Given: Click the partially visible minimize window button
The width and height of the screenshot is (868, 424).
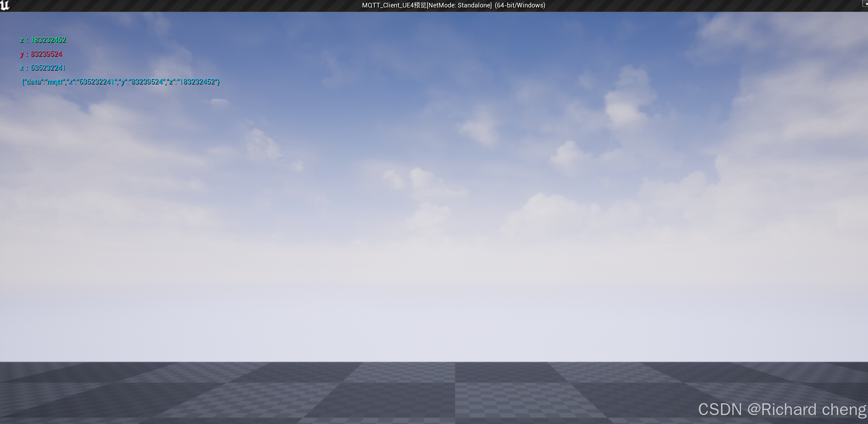Looking at the screenshot, I should 865,4.
